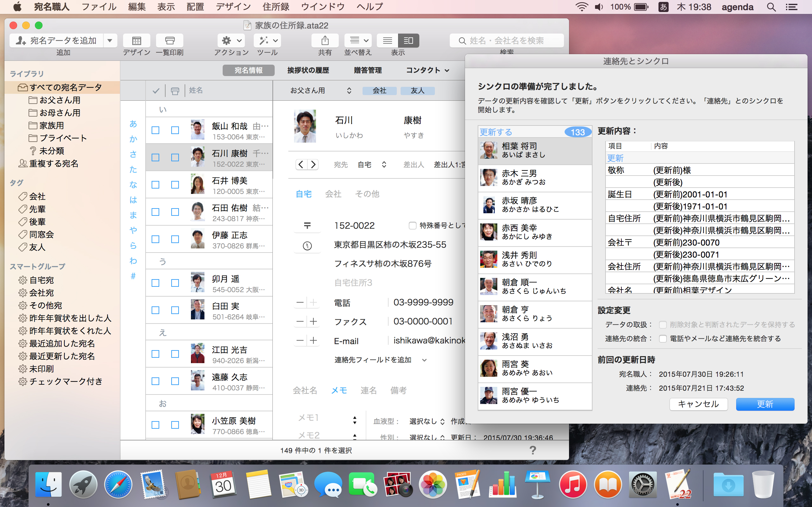
Task: Click the Design (デザイン) toolbar icon
Action: click(136, 41)
